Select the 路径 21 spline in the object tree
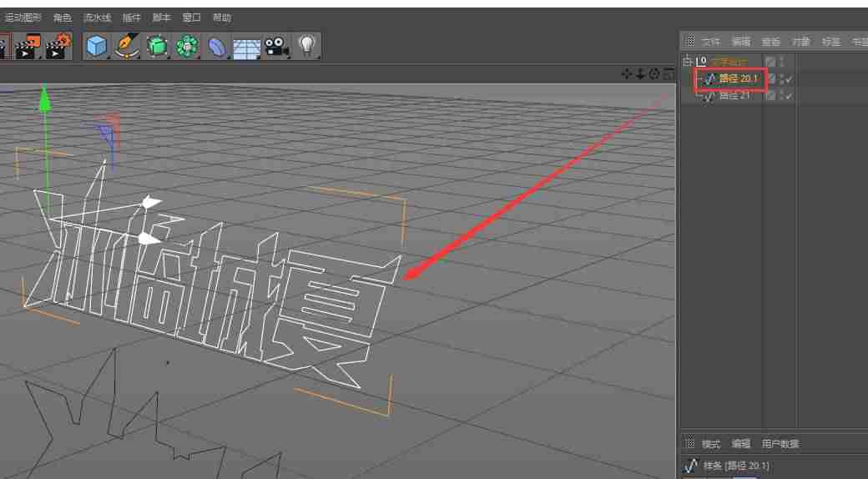This screenshot has width=868, height=479. click(x=734, y=96)
